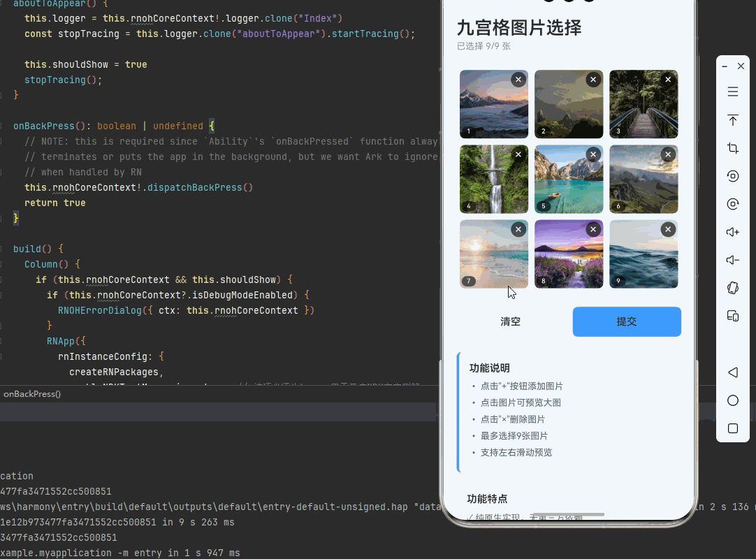
Task: Minimize the emulator toolbar panel
Action: pyautogui.click(x=725, y=66)
